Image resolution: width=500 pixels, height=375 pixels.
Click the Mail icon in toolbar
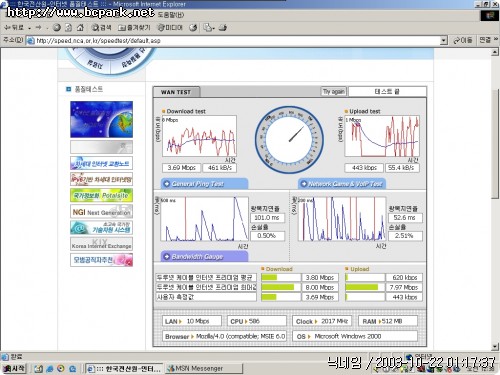point(209,28)
